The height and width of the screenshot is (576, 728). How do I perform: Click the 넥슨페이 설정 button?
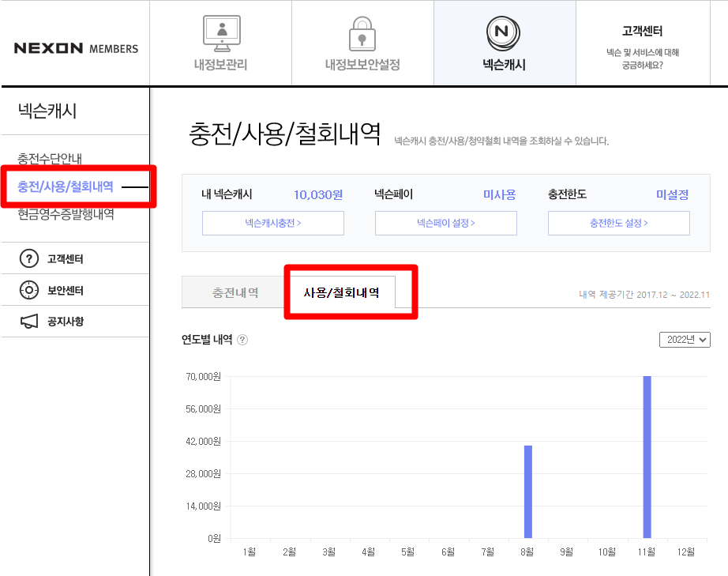445,223
